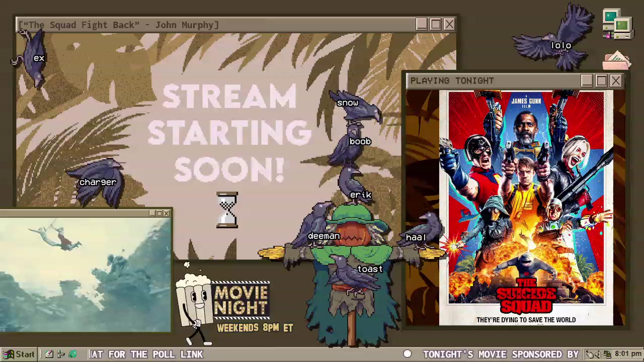Minimize the Playing Tonight window

(587, 81)
